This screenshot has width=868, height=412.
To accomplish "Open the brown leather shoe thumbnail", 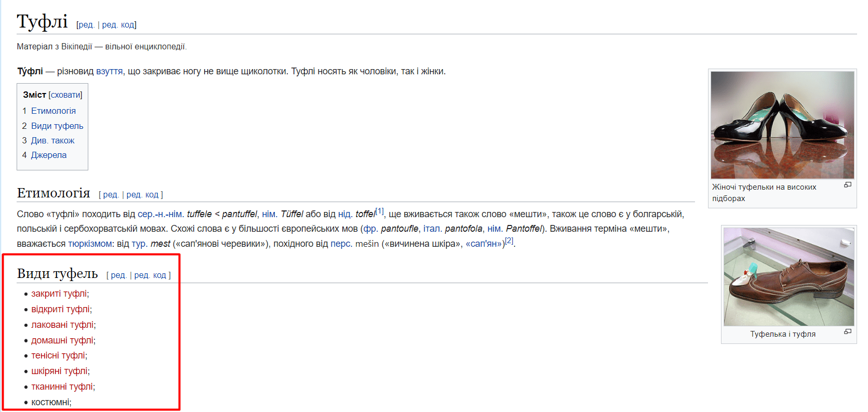I will point(788,276).
